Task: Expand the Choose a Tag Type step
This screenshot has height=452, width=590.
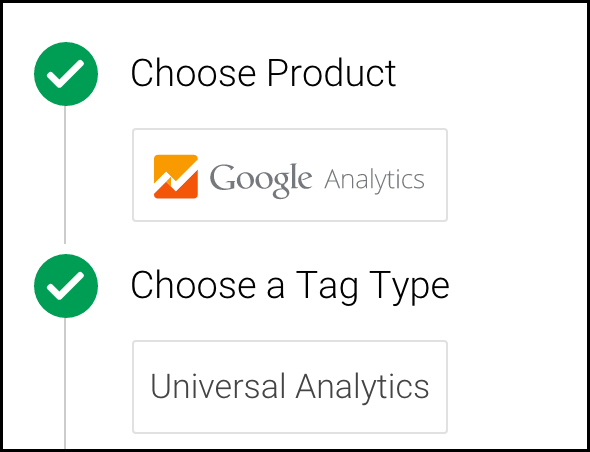Action: point(290,287)
